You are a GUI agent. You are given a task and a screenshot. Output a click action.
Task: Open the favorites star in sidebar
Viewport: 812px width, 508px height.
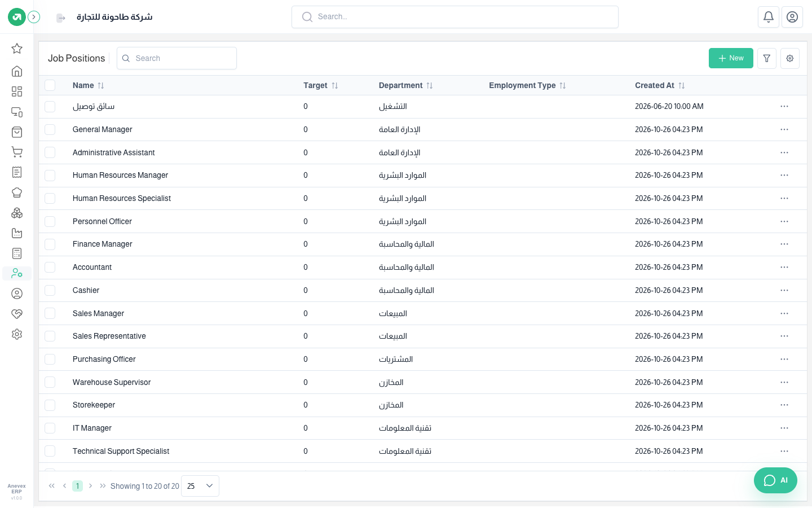17,49
